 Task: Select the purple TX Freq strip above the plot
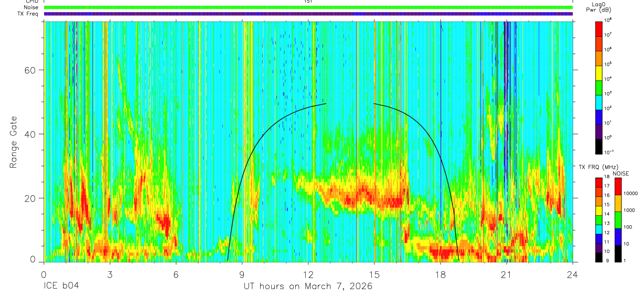308,14
